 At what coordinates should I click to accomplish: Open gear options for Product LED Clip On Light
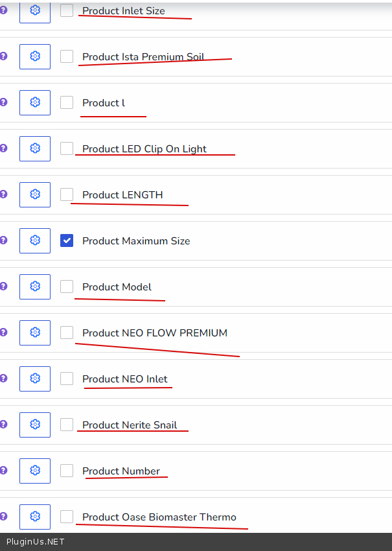tap(35, 148)
